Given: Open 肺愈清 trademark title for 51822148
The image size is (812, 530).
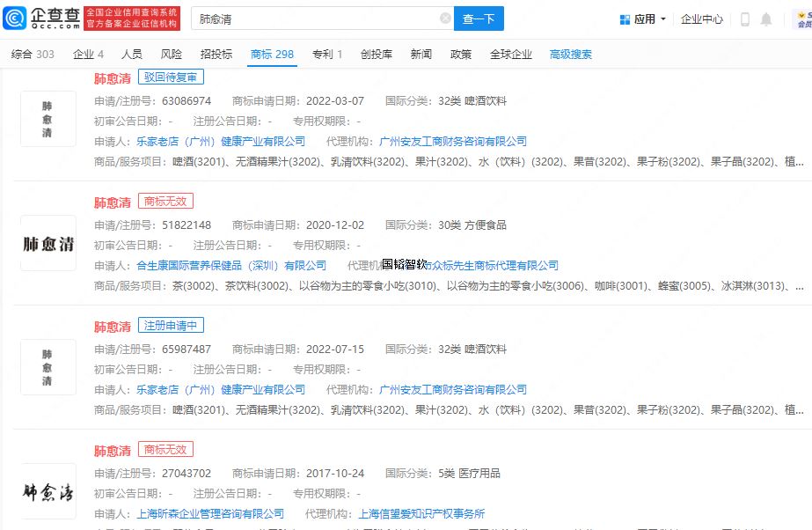Looking at the screenshot, I should pyautogui.click(x=113, y=202).
